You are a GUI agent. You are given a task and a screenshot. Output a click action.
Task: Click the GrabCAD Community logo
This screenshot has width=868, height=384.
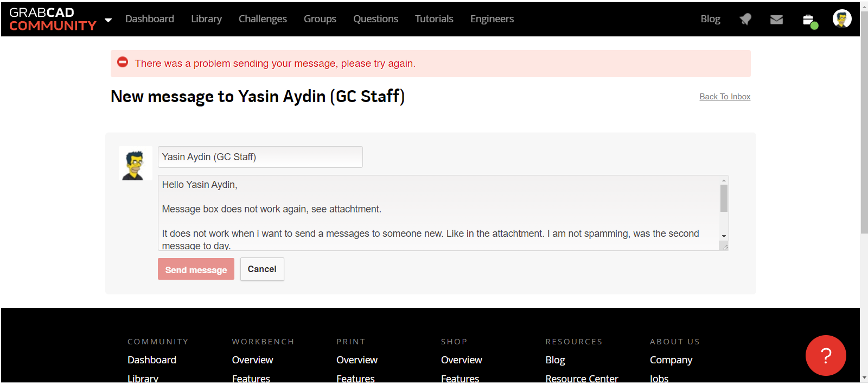point(53,19)
